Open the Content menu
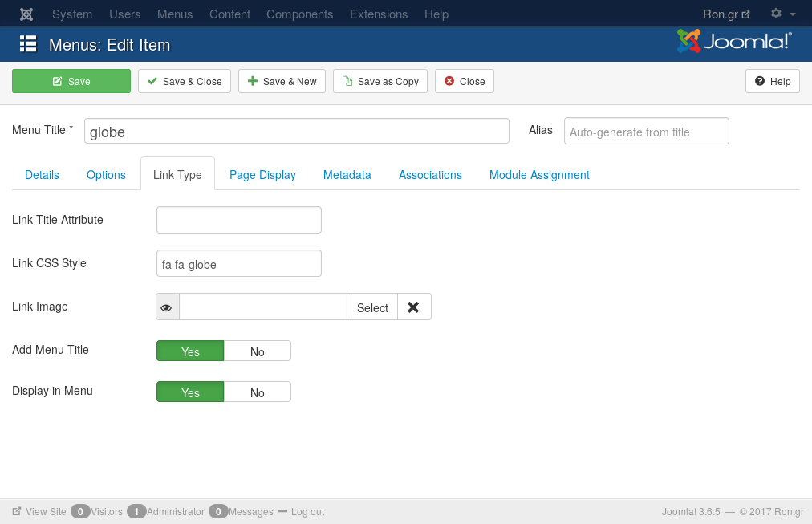The width and height of the screenshot is (812, 524). tap(230, 14)
